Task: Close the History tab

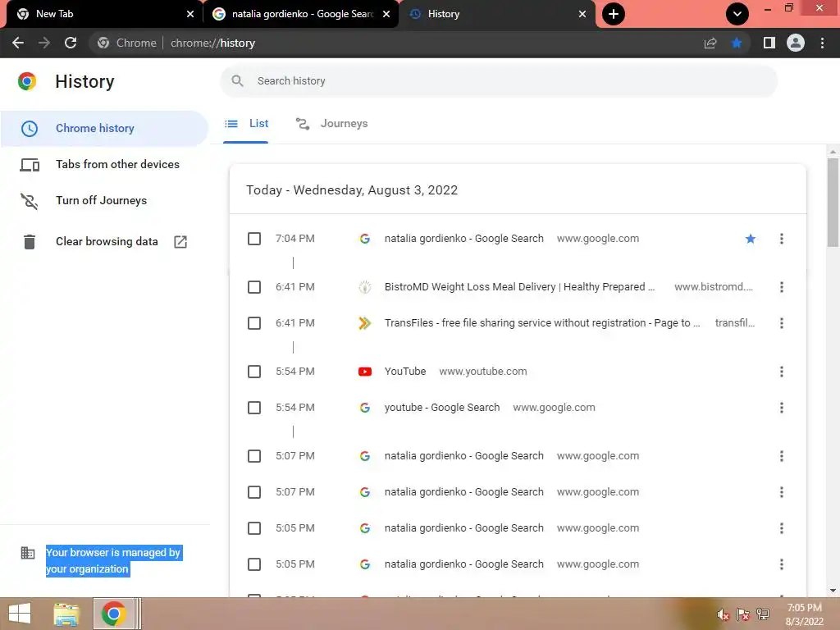Action: (x=582, y=14)
